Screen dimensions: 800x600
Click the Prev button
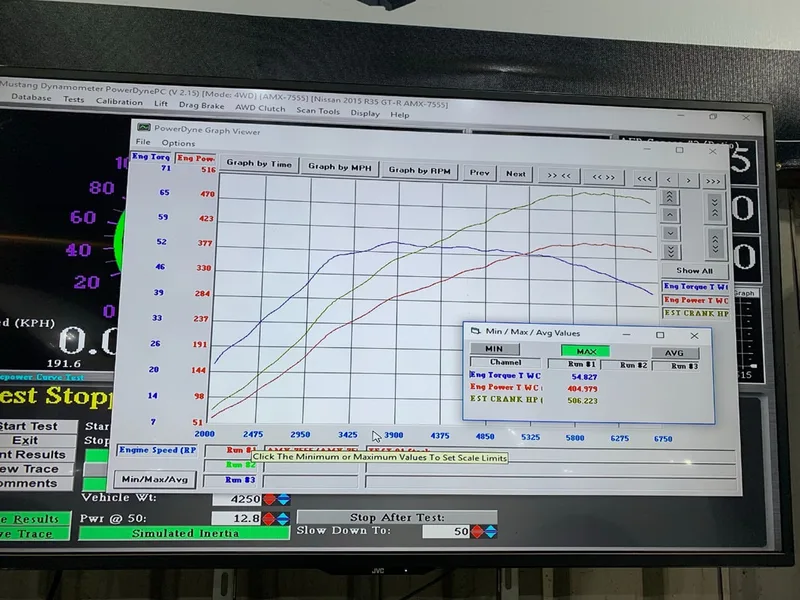coord(480,172)
